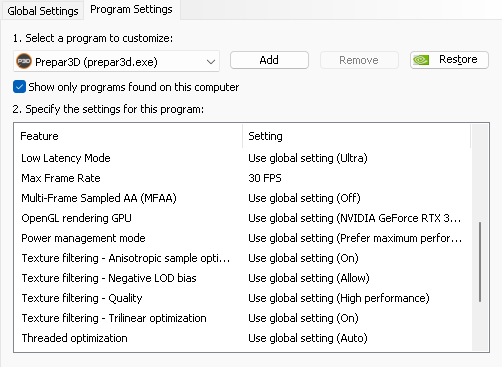Select the Power management mode feature
Viewport: 502px width, 367px height.
[x=83, y=238]
